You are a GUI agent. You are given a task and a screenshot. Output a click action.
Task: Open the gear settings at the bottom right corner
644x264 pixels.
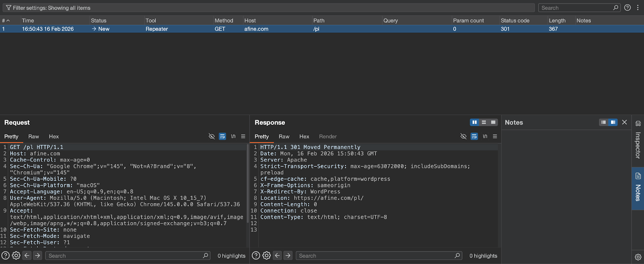coord(638,257)
